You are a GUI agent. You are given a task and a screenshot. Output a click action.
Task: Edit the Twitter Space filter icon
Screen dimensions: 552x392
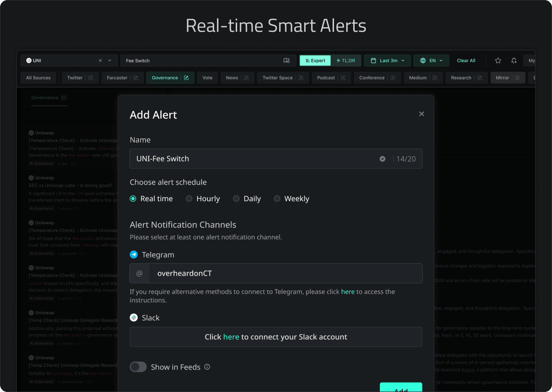301,78
